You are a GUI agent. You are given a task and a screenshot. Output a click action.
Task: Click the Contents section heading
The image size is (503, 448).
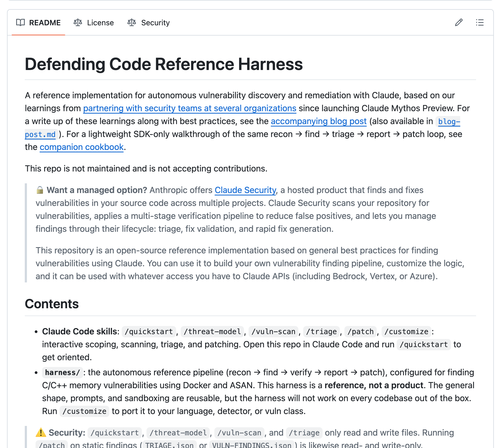(52, 304)
